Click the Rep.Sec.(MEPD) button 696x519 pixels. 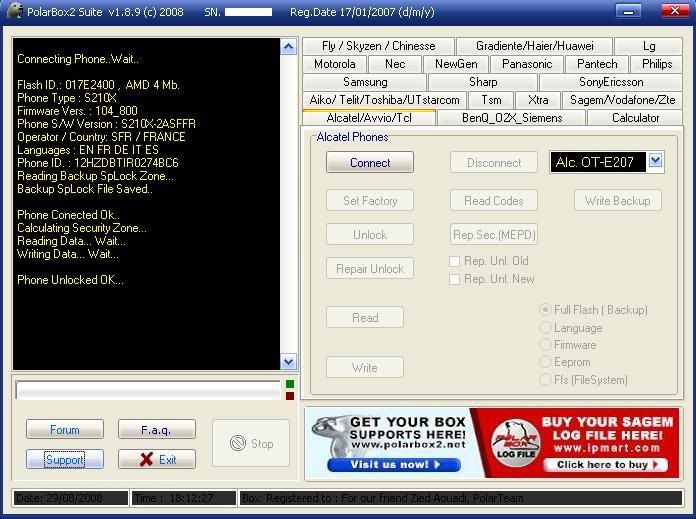coord(494,234)
